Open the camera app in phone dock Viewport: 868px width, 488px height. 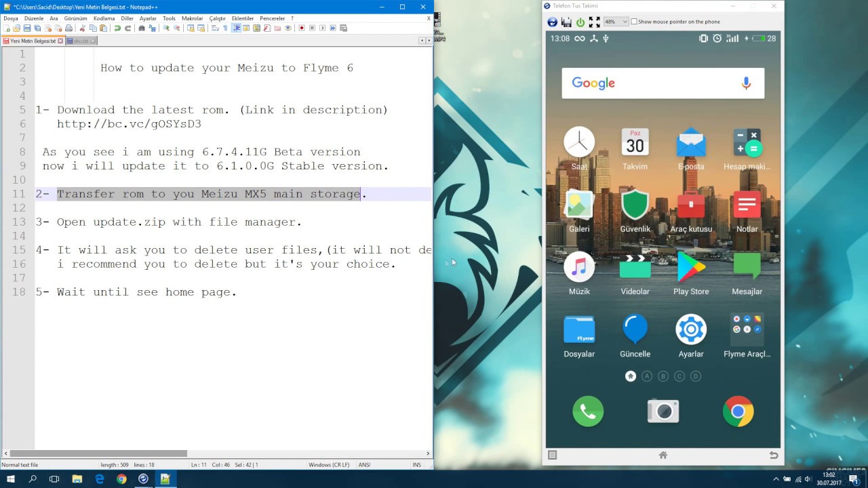pyautogui.click(x=663, y=411)
